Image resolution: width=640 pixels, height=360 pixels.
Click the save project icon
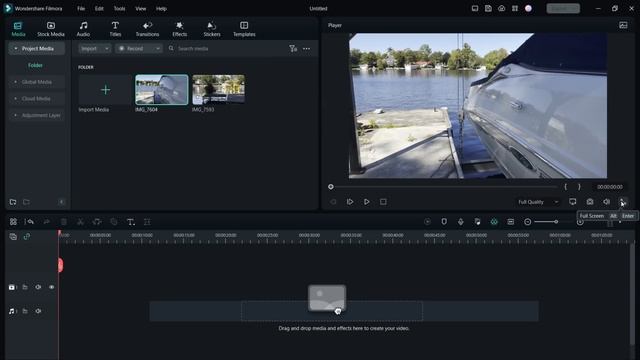tap(488, 8)
